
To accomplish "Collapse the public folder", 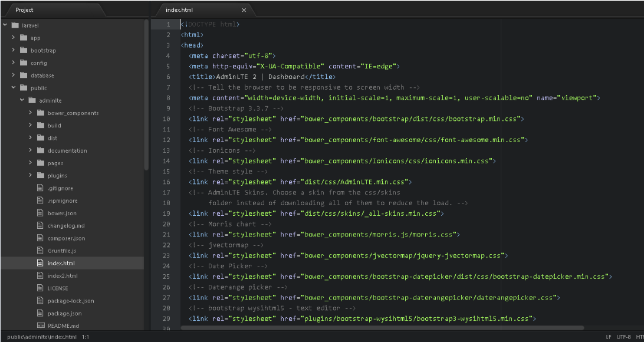I will 13,87.
